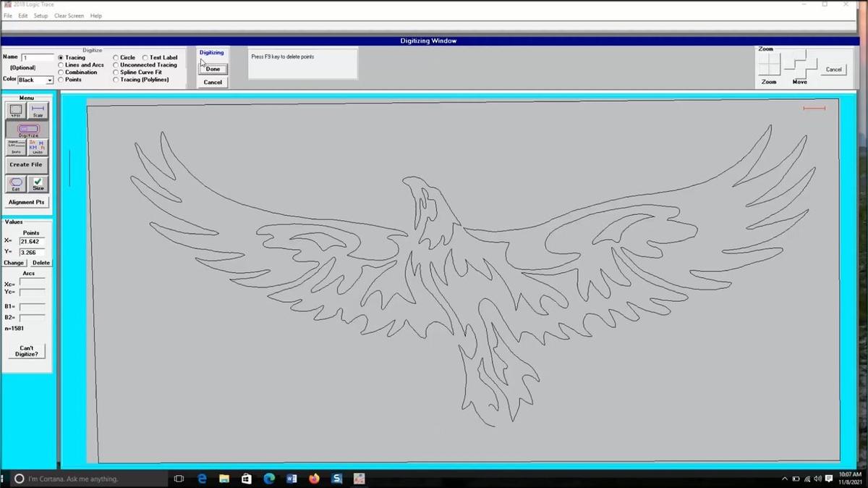Select the Digitize tool icon
The height and width of the screenshot is (488, 868).
pos(27,129)
